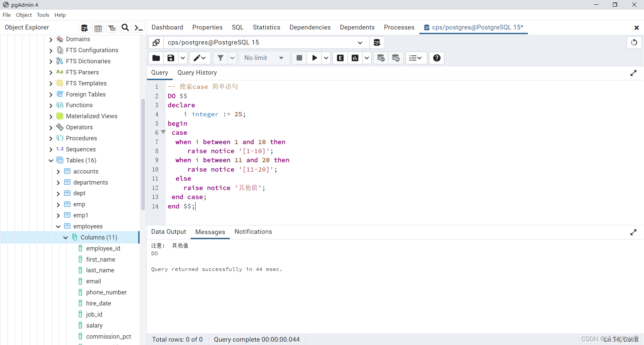The height and width of the screenshot is (345, 644).
Task: Collapse the Columns (11) node
Action: click(66, 237)
